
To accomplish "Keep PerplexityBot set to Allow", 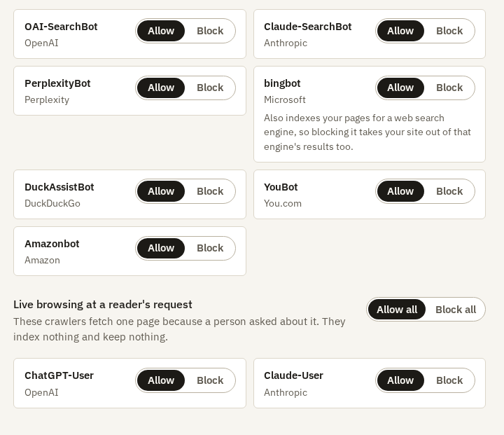I will pos(161,88).
